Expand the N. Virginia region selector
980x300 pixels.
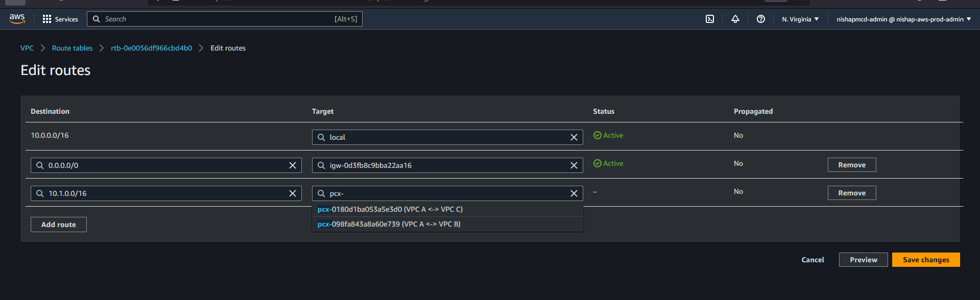[800, 19]
